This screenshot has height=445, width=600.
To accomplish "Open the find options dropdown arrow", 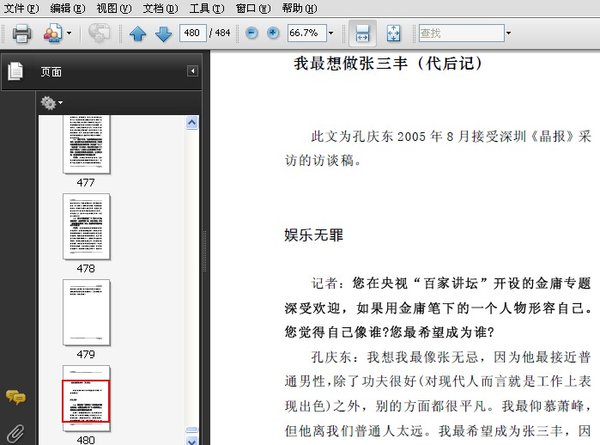I will coord(509,33).
